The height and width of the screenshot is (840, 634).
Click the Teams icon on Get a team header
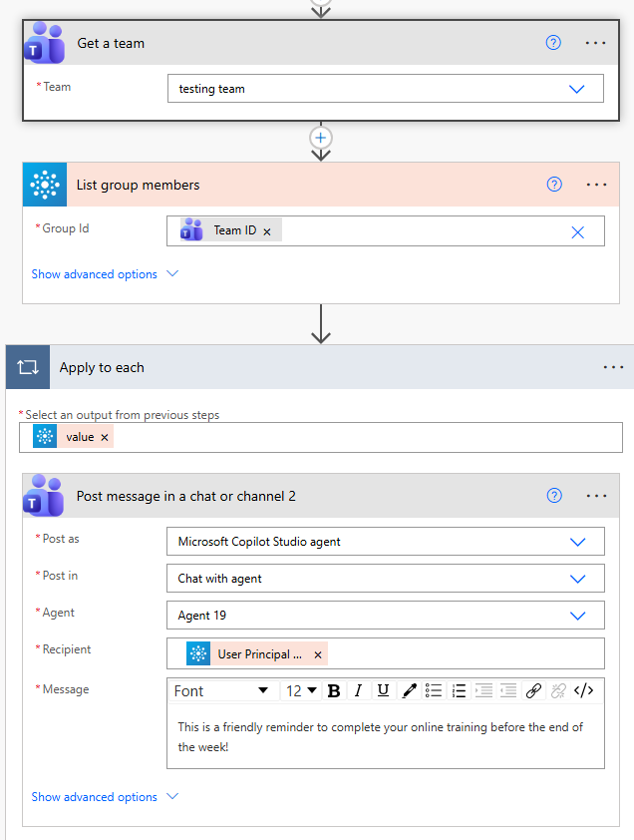45,43
